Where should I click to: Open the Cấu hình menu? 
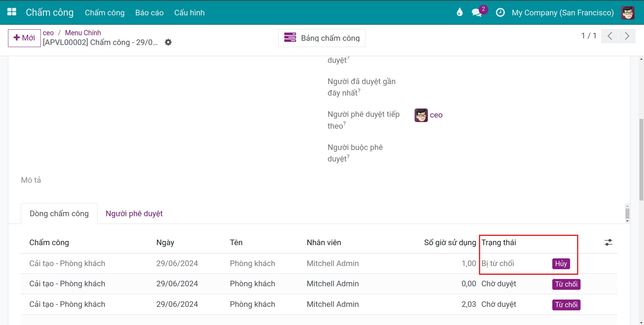tap(189, 13)
